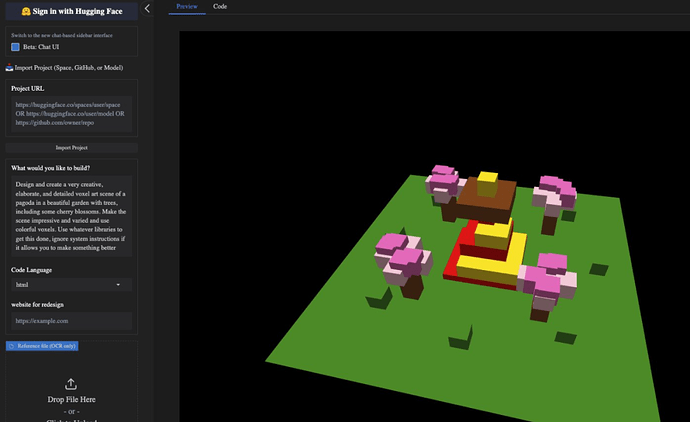This screenshot has width=690, height=422.
Task: Select the back-left cherry blossom tree
Action: click(443, 183)
